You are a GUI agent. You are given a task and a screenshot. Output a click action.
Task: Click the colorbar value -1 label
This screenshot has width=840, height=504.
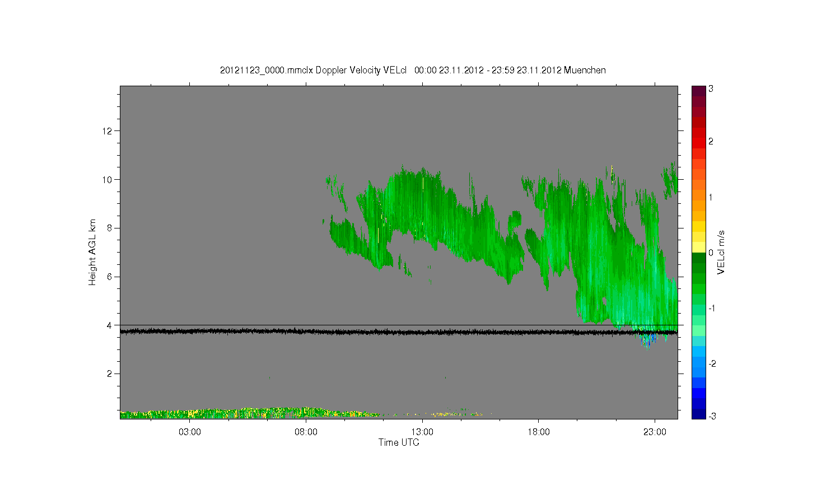coord(711,309)
